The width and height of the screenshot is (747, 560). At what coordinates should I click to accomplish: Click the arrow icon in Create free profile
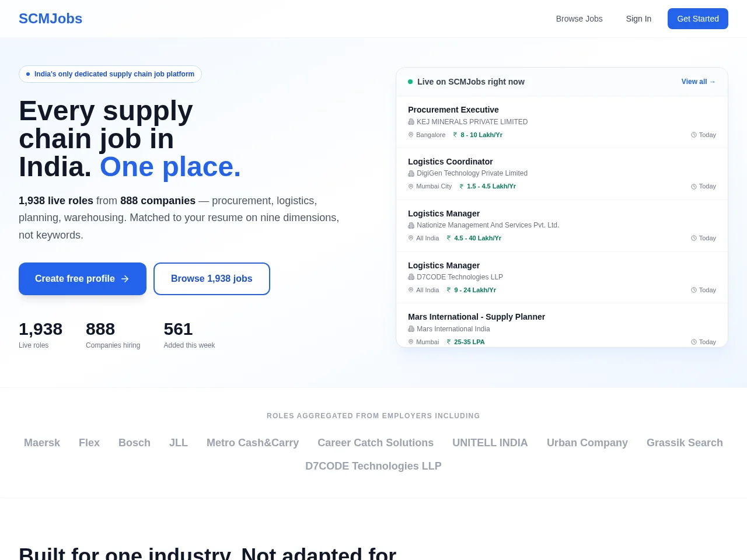click(x=125, y=279)
